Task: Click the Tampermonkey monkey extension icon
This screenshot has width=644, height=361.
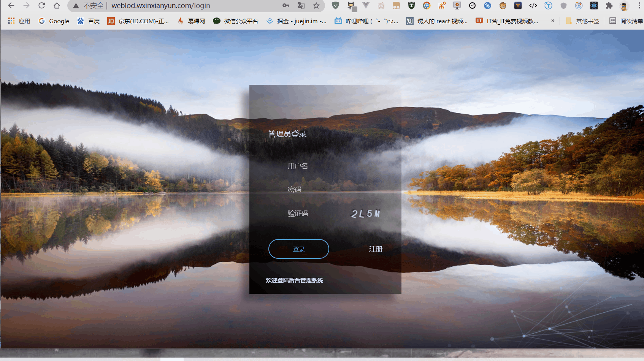Action: click(x=503, y=6)
